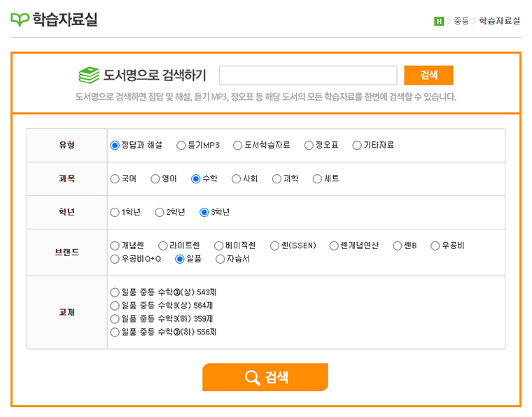Select the 자습서 brand
Viewport: 532px width, 417px height.
coord(220,260)
